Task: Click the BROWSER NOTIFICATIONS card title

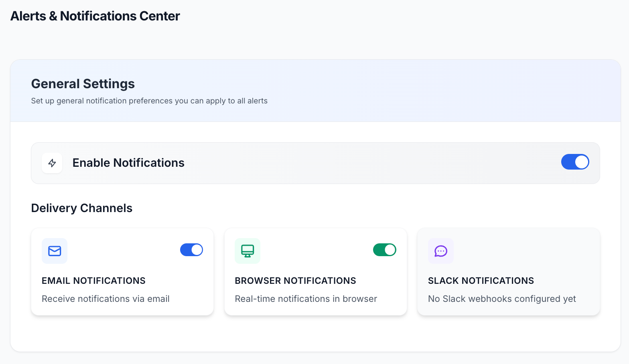Action: pyautogui.click(x=295, y=281)
